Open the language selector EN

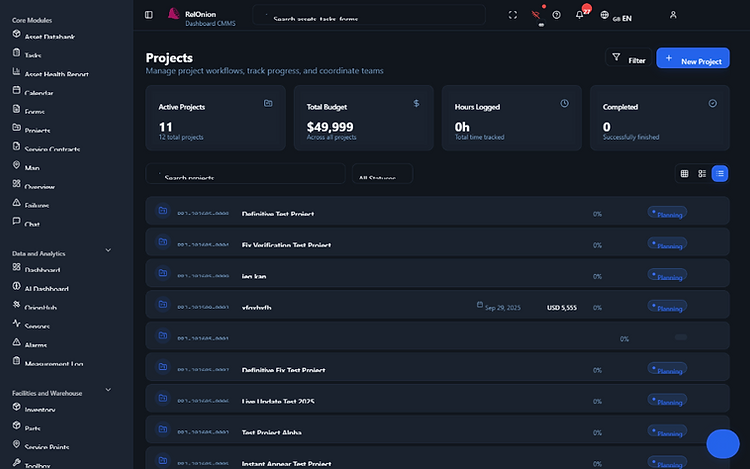pos(617,16)
